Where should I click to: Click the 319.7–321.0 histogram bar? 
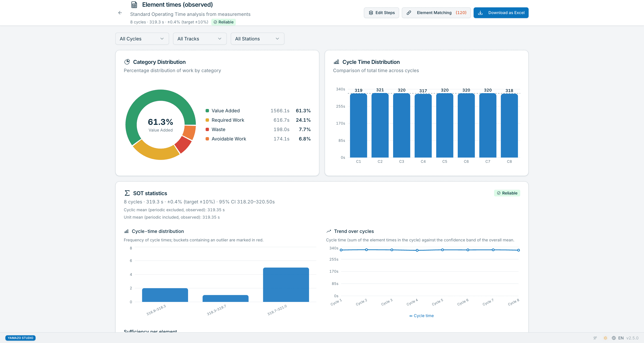click(286, 284)
